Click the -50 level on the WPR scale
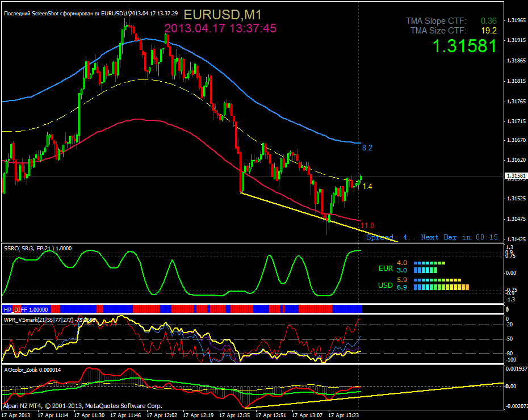This screenshot has height=420, width=528. [509, 339]
